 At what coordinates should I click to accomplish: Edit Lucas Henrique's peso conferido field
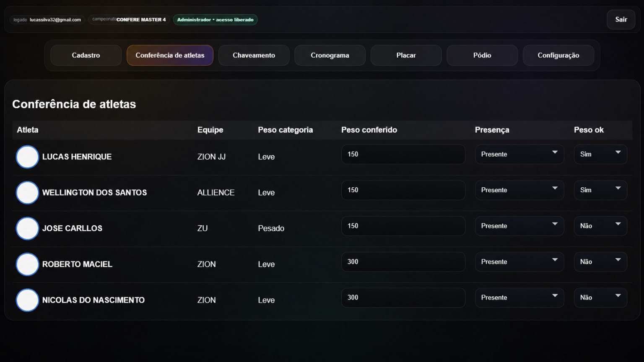(403, 154)
